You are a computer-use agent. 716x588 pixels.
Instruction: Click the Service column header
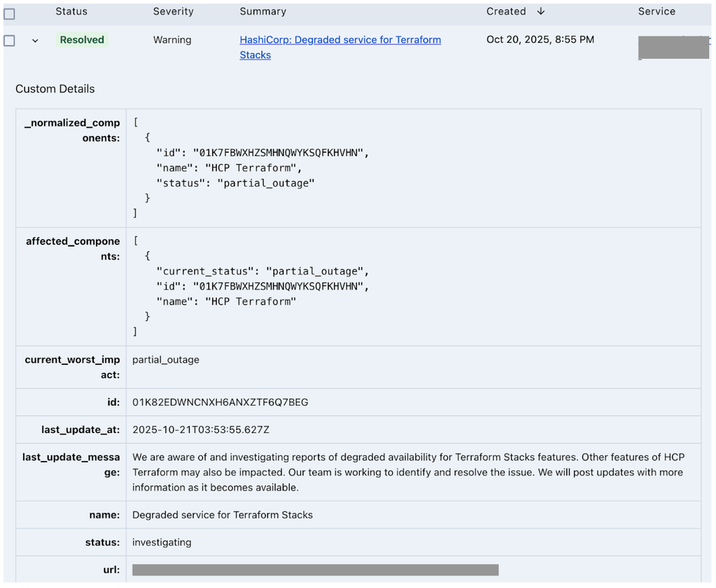tap(657, 11)
